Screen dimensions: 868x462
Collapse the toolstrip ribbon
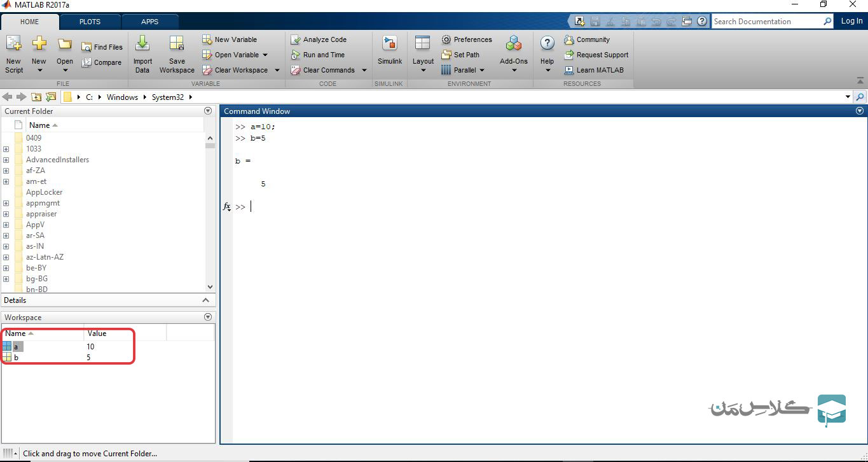point(860,81)
